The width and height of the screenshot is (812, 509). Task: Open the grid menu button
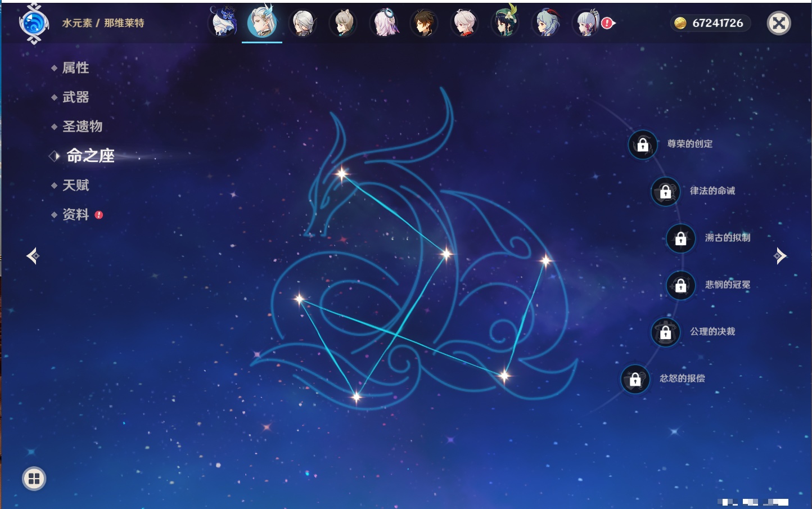[x=34, y=479]
